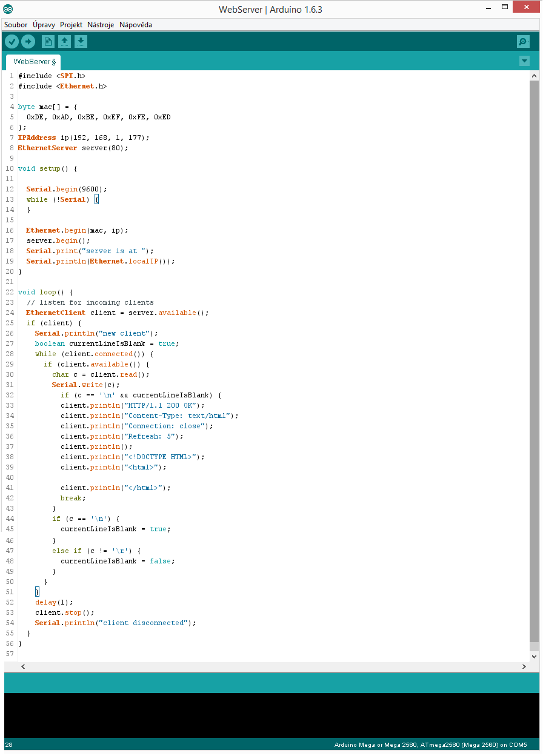Select the WebServer § sketch tab
This screenshot has height=756, width=543.
click(34, 62)
